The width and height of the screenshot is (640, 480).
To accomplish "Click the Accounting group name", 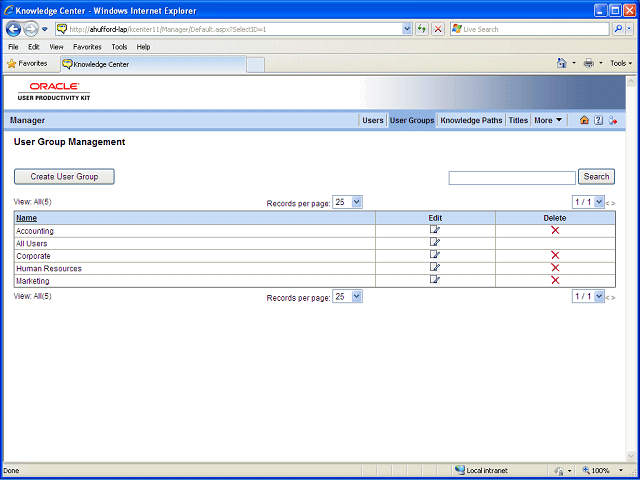I will 35,231.
